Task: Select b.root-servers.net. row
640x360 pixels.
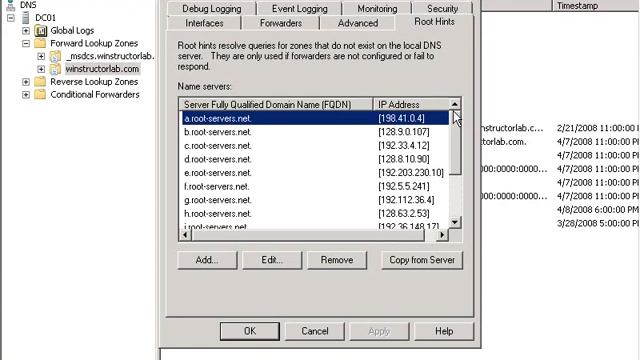Action: pyautogui.click(x=314, y=132)
